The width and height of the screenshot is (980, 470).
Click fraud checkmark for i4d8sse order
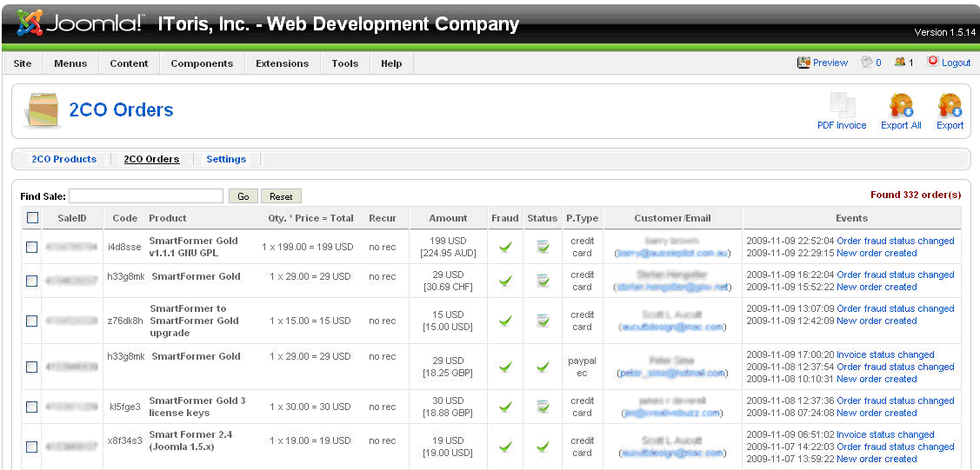pos(505,248)
